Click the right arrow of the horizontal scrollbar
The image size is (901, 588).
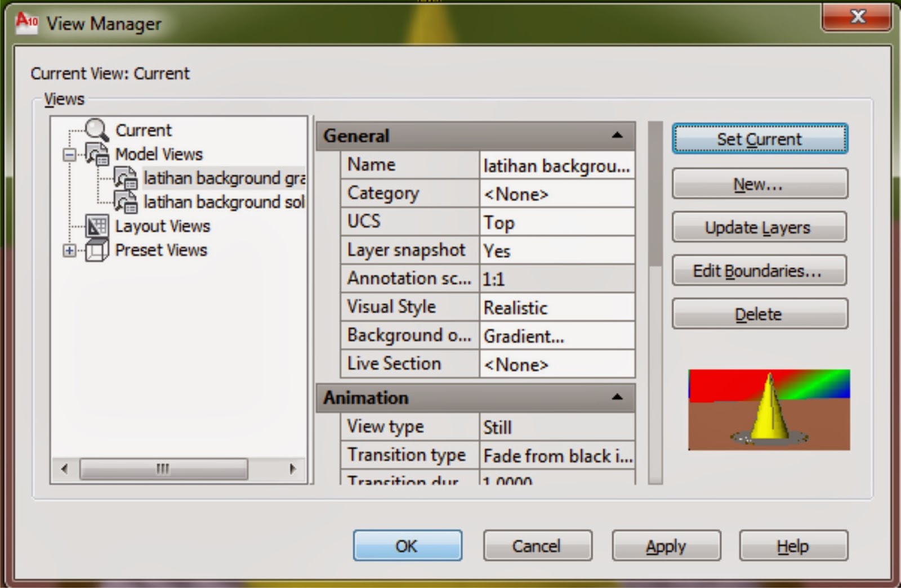292,468
